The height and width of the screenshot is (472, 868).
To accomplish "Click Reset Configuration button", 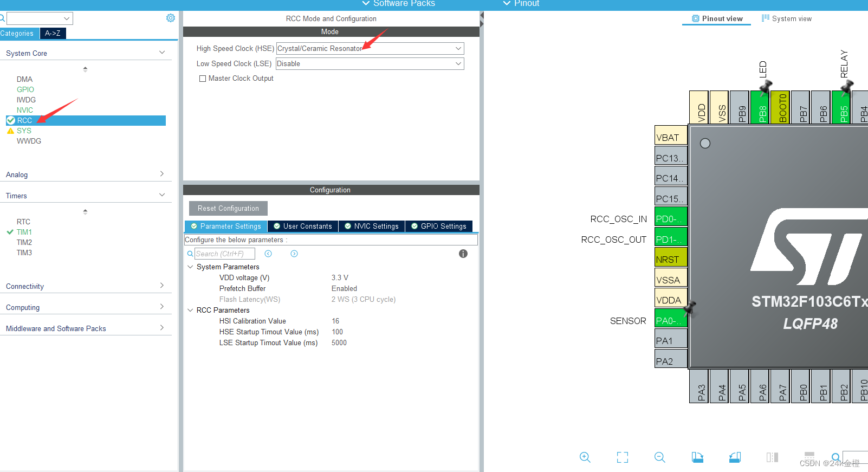I will (x=228, y=208).
